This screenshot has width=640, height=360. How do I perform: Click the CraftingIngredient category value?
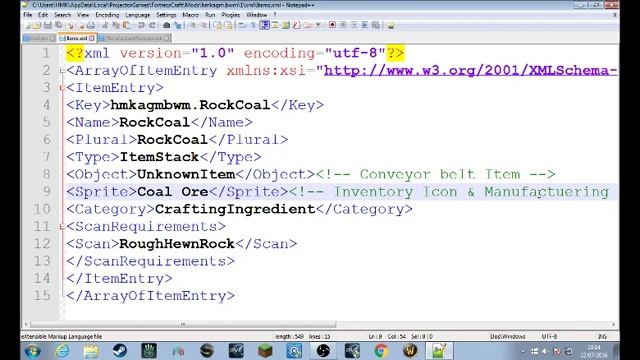point(235,209)
